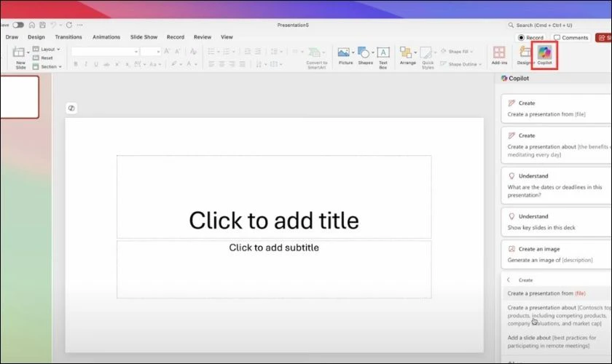Insert a Text Box
Viewport: 612px width, 364px height.
(383, 58)
